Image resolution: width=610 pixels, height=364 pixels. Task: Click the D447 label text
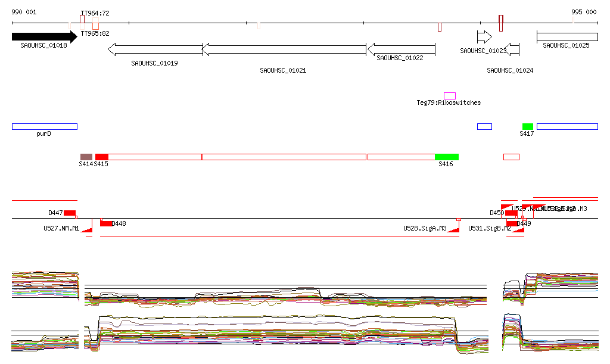[55, 213]
